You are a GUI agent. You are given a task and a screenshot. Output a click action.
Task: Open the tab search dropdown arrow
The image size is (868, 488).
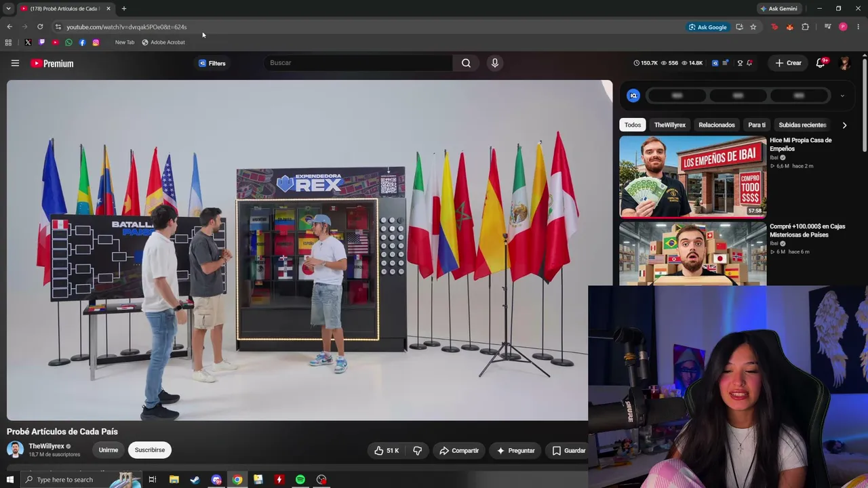click(8, 9)
